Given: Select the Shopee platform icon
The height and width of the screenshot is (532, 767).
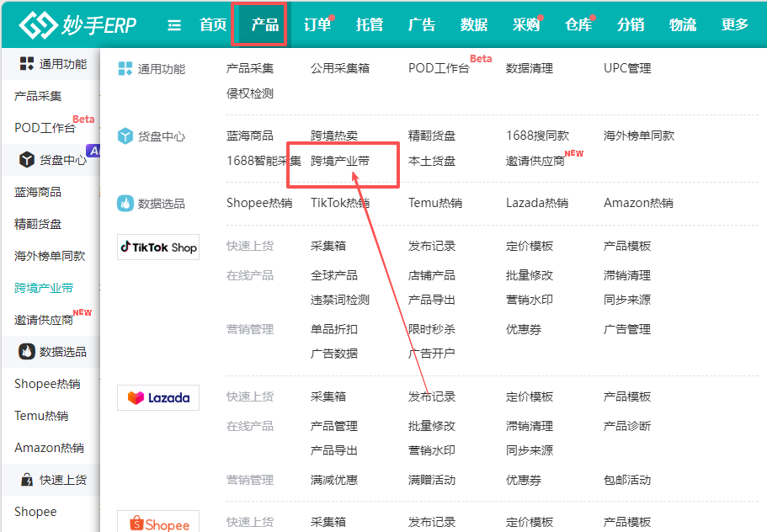Looking at the screenshot, I should (x=157, y=522).
